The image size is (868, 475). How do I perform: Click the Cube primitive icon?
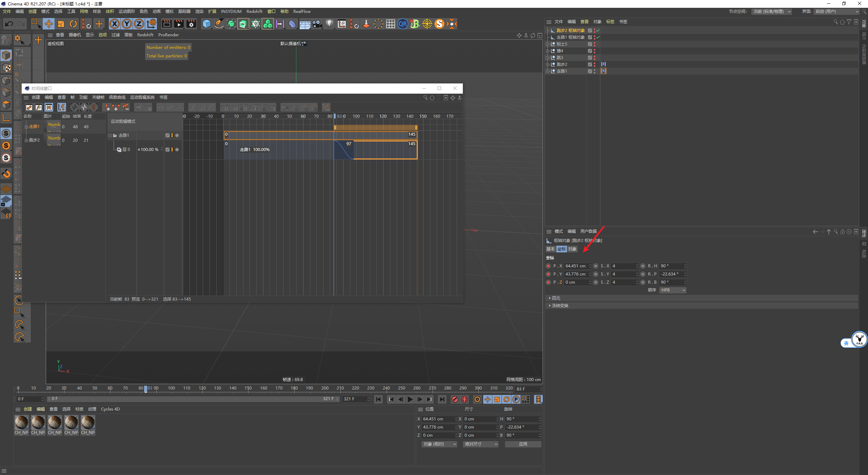tap(206, 24)
